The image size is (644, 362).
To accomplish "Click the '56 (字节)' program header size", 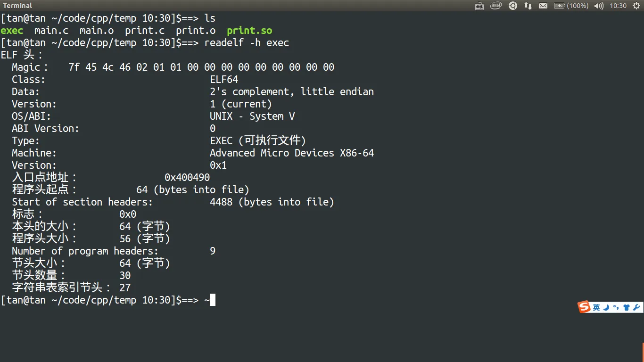I will click(145, 239).
